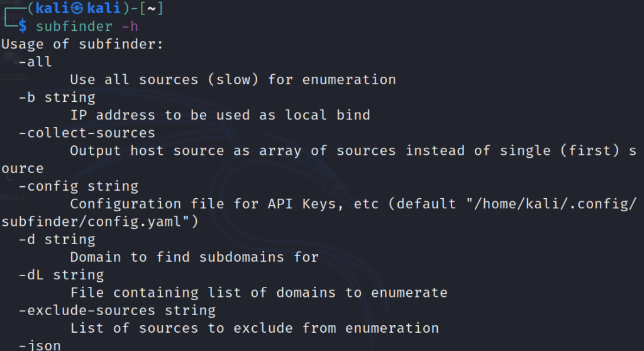Click the '-b string' flag text

(x=57, y=97)
